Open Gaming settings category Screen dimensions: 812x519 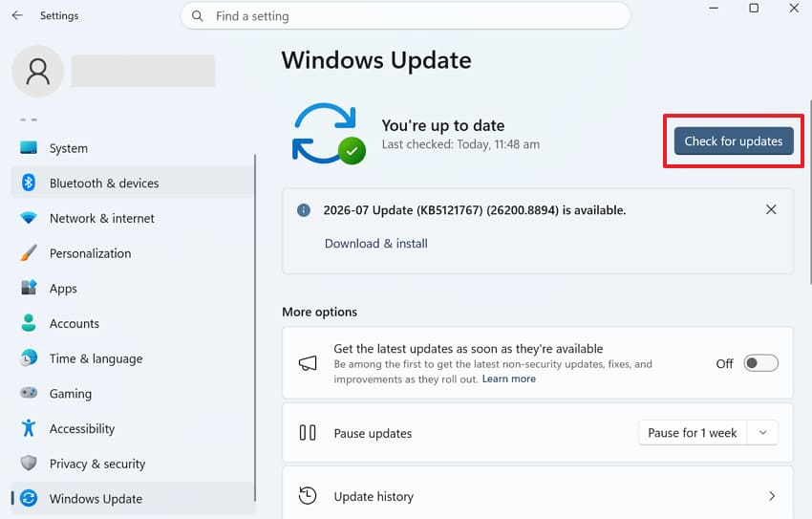(x=133, y=393)
